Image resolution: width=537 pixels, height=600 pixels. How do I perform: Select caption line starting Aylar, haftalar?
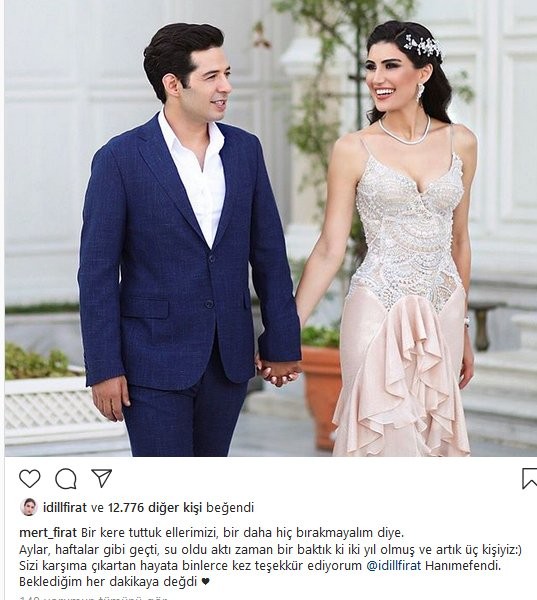tap(271, 549)
